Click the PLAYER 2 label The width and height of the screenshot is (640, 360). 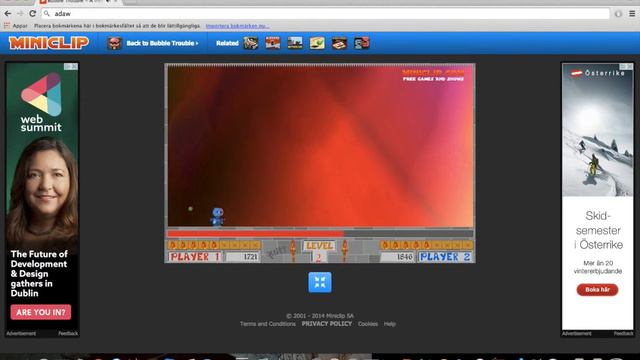pyautogui.click(x=444, y=257)
